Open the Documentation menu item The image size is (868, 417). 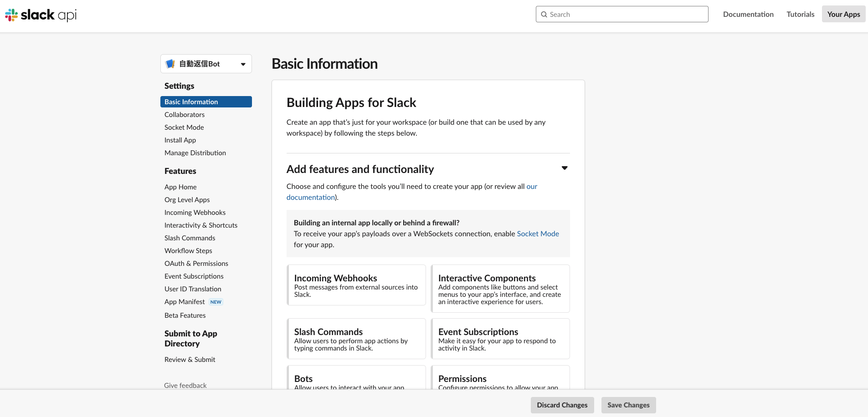[748, 14]
